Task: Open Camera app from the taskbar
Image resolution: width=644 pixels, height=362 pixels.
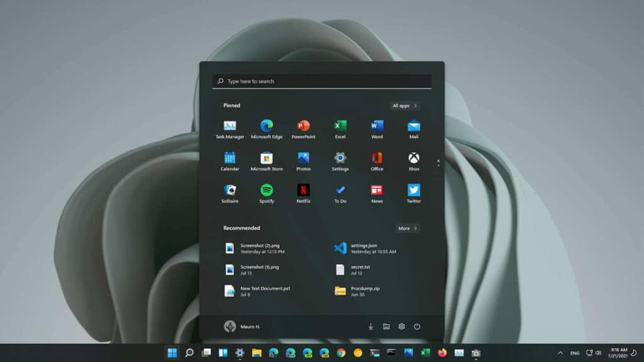Action: pyautogui.click(x=475, y=353)
